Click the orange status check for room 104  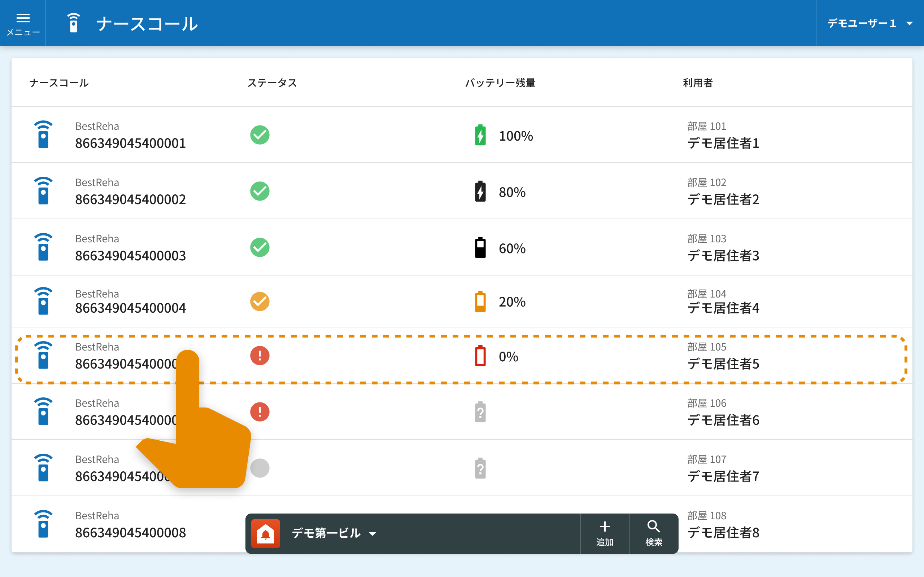[x=260, y=301]
